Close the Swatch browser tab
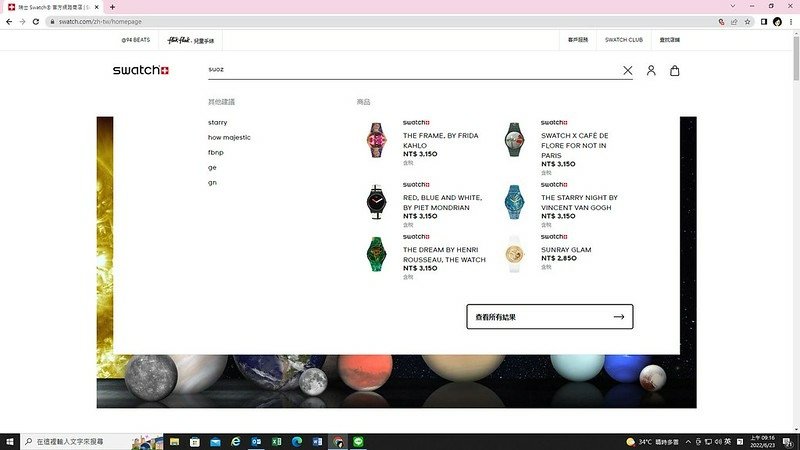 coord(96,7)
